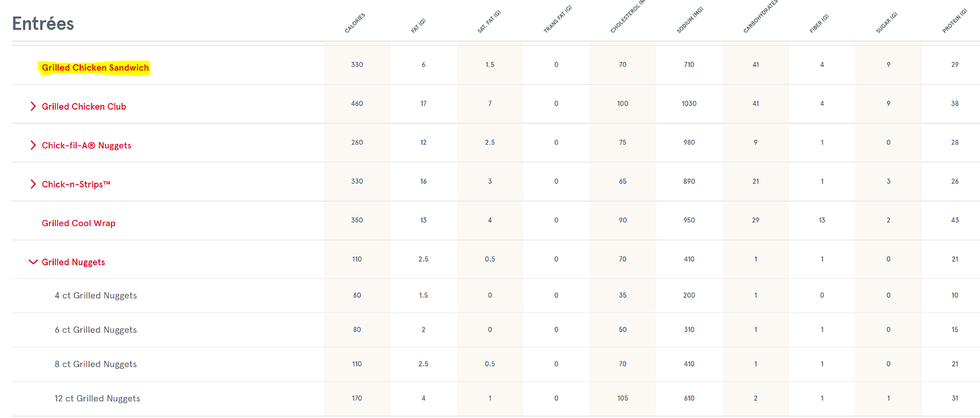This screenshot has width=980, height=418.
Task: Click the SUGAR (G) column header
Action: point(886,24)
